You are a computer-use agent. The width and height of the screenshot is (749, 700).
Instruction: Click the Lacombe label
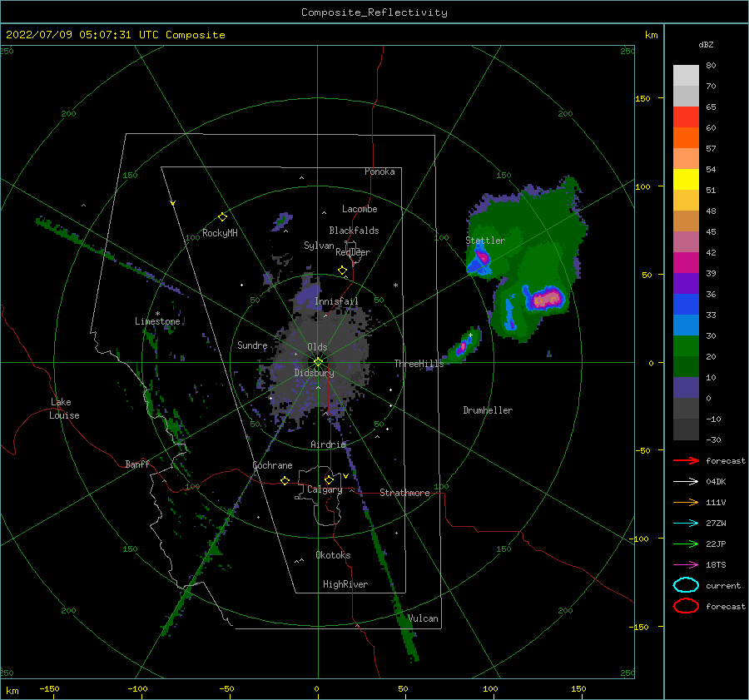(360, 209)
